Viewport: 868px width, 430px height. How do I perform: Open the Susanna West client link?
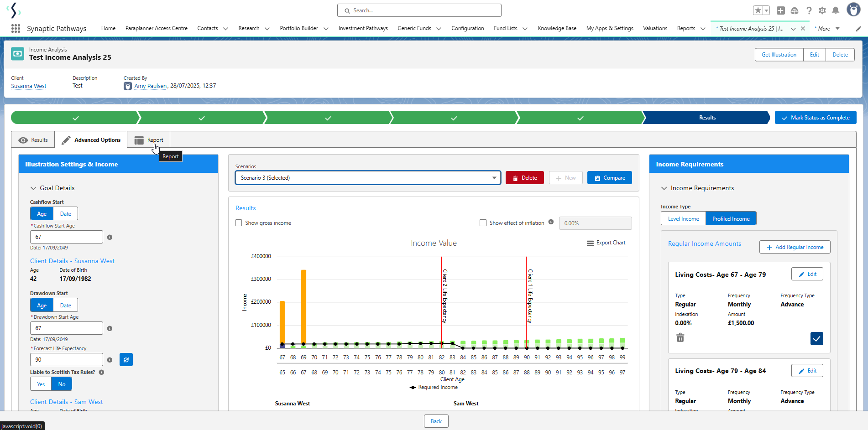(x=29, y=86)
